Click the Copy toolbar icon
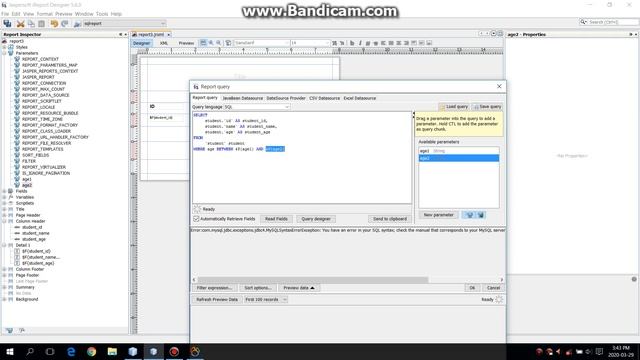 [x=31, y=24]
